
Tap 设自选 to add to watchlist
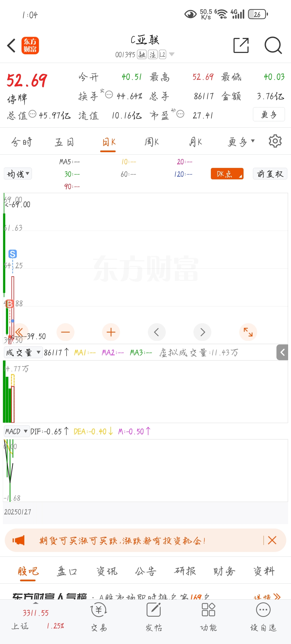[x=263, y=617]
